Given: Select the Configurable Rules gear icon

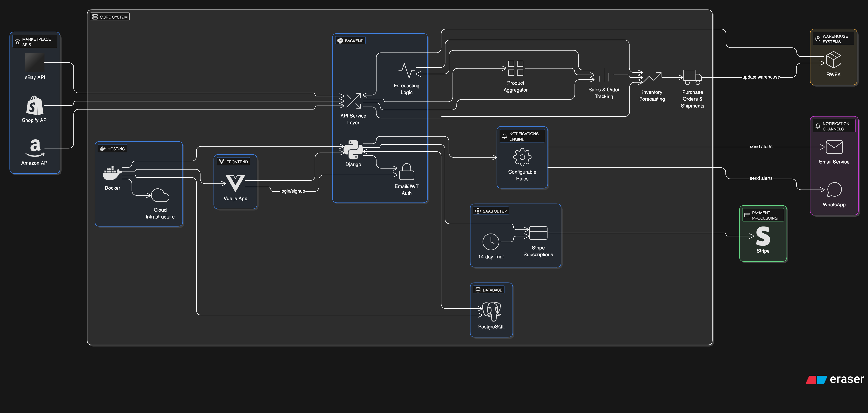Looking at the screenshot, I should 522,157.
